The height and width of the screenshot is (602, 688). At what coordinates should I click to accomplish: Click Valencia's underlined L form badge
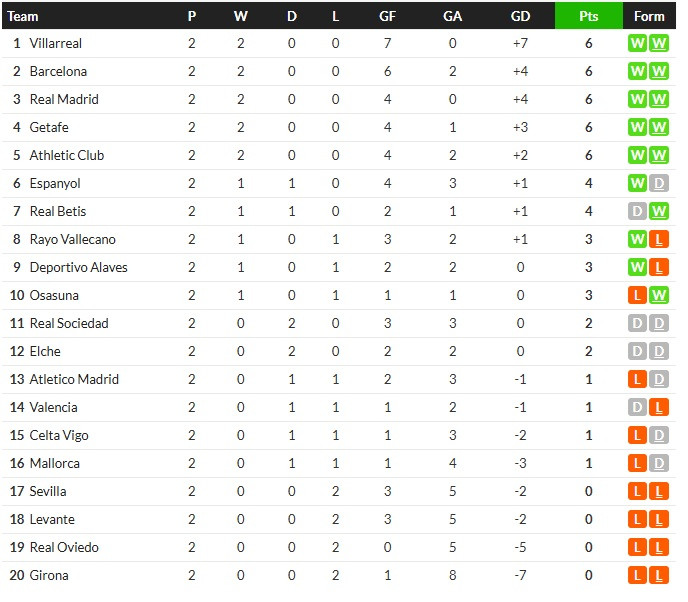point(659,408)
